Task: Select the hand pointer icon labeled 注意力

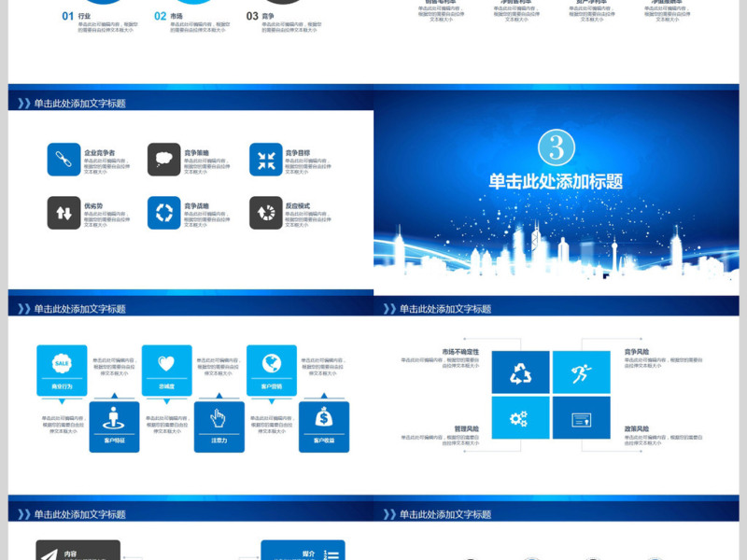Action: coord(216,416)
